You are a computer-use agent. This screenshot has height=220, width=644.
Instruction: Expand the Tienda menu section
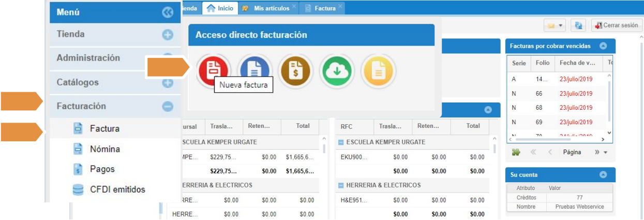coord(167,35)
